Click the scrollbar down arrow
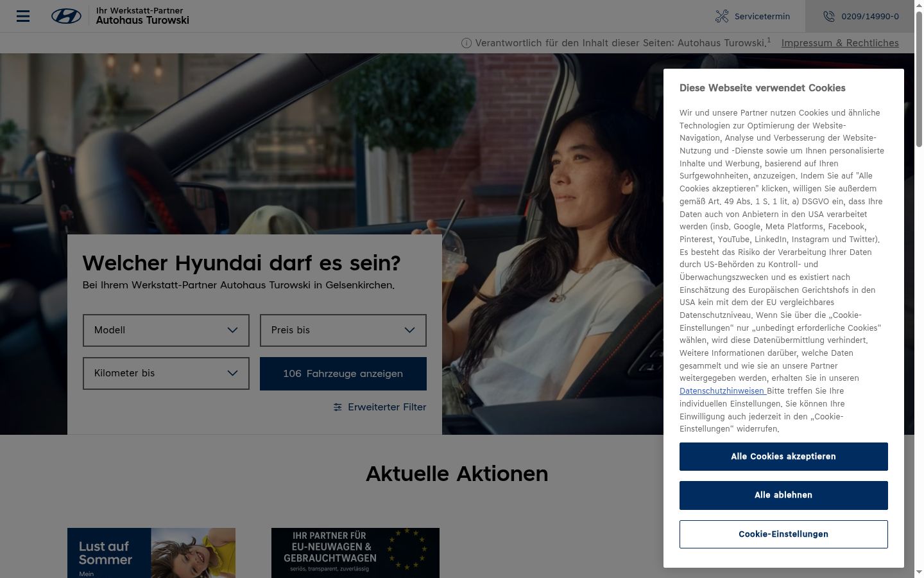The width and height of the screenshot is (924, 578). pyautogui.click(x=919, y=572)
